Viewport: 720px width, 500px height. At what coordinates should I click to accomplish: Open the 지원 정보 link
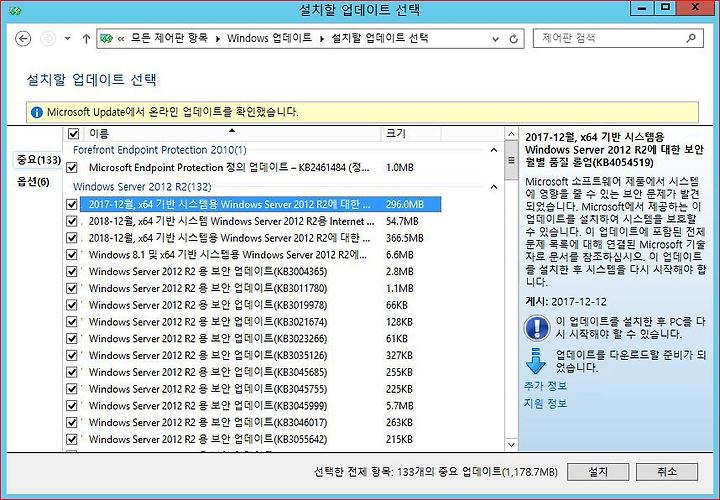pos(545,404)
